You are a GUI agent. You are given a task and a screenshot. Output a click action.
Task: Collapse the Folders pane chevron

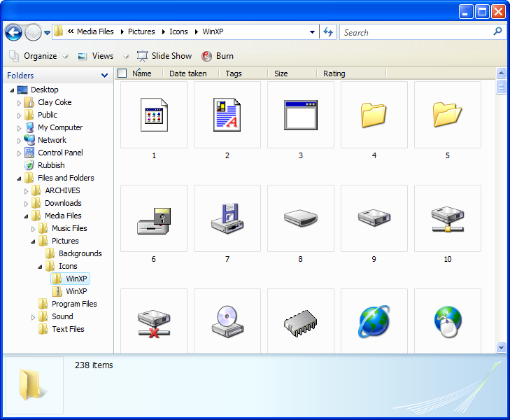(x=104, y=76)
